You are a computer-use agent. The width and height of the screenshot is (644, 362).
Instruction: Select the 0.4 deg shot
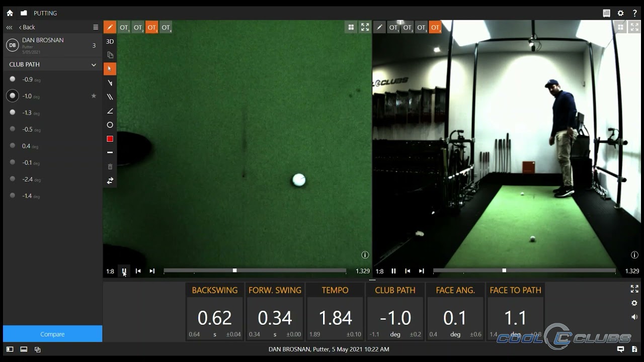click(x=52, y=146)
